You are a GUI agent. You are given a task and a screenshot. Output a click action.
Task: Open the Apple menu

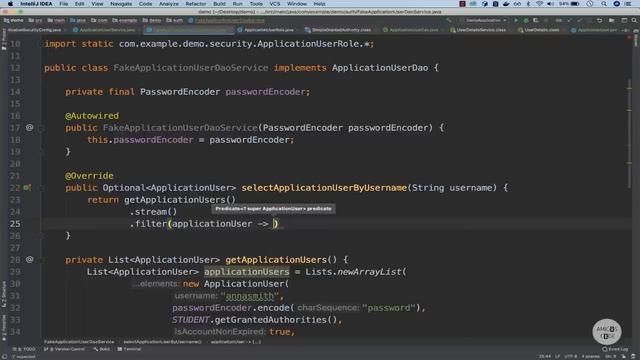click(10, 4)
